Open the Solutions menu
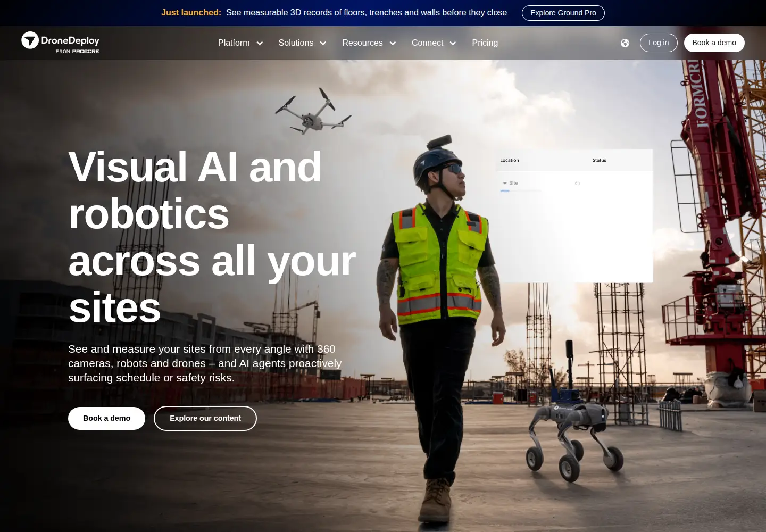Image resolution: width=766 pixels, height=532 pixels. (x=296, y=43)
